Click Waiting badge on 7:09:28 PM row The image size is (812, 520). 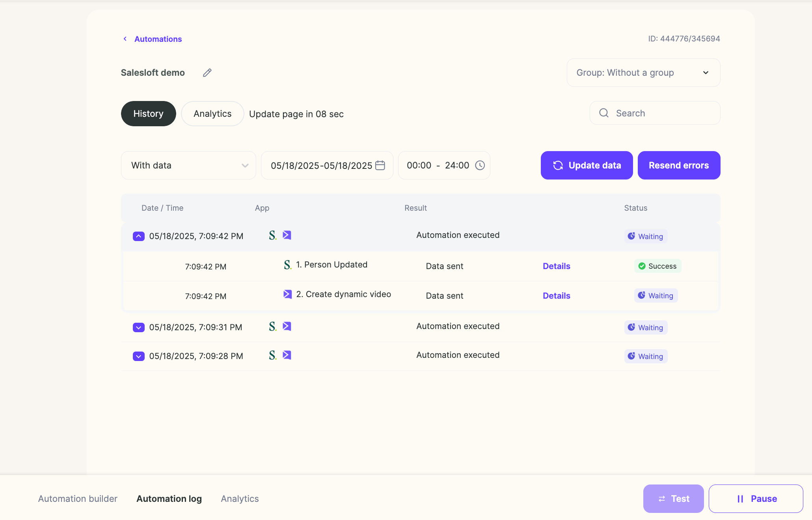646,356
